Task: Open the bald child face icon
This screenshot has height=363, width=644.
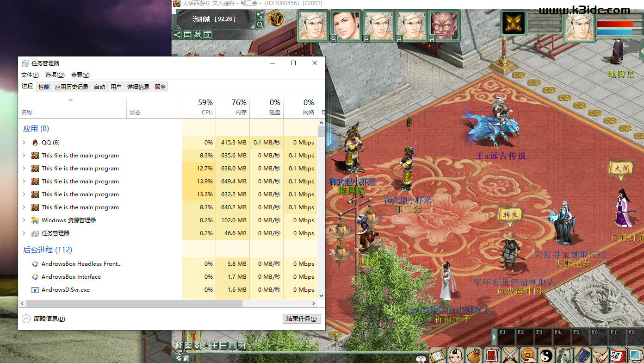Action: (456, 356)
